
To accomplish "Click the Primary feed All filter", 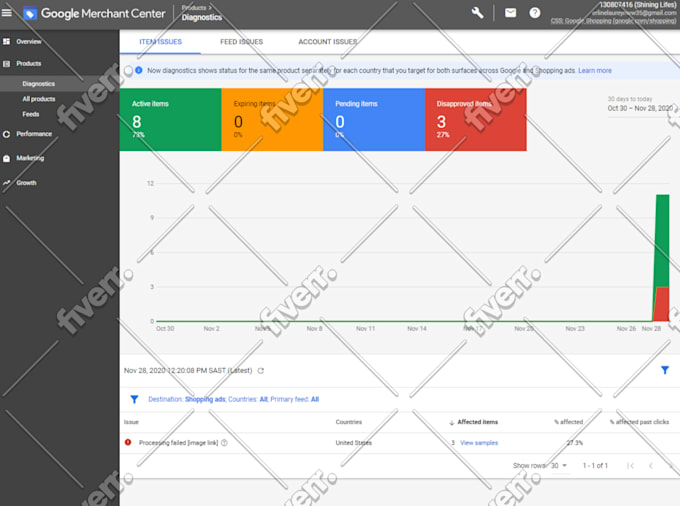I will tap(294, 399).
